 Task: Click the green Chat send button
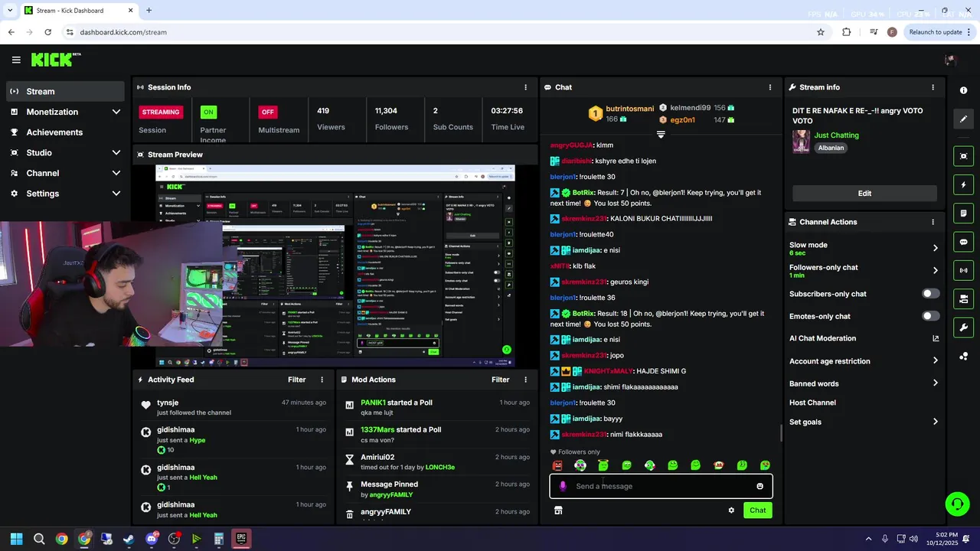coord(757,510)
